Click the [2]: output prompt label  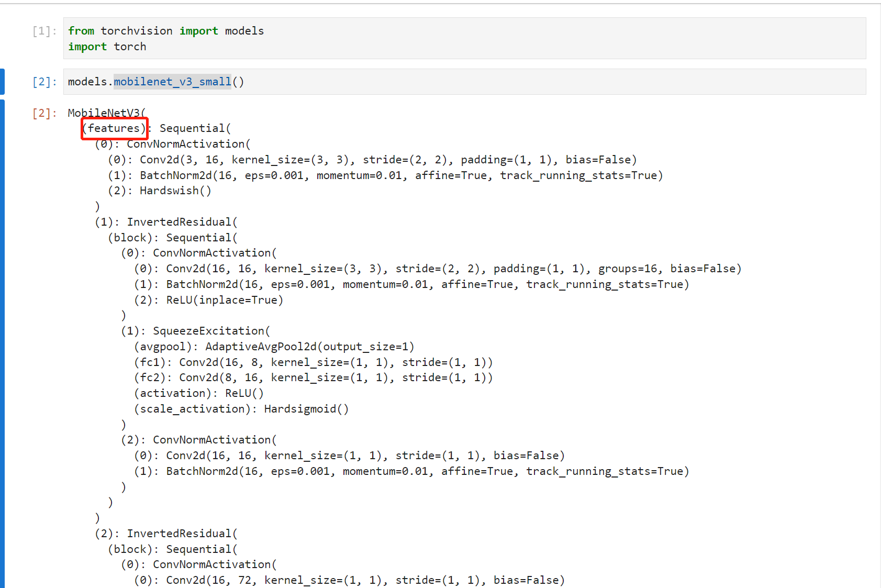(44, 113)
